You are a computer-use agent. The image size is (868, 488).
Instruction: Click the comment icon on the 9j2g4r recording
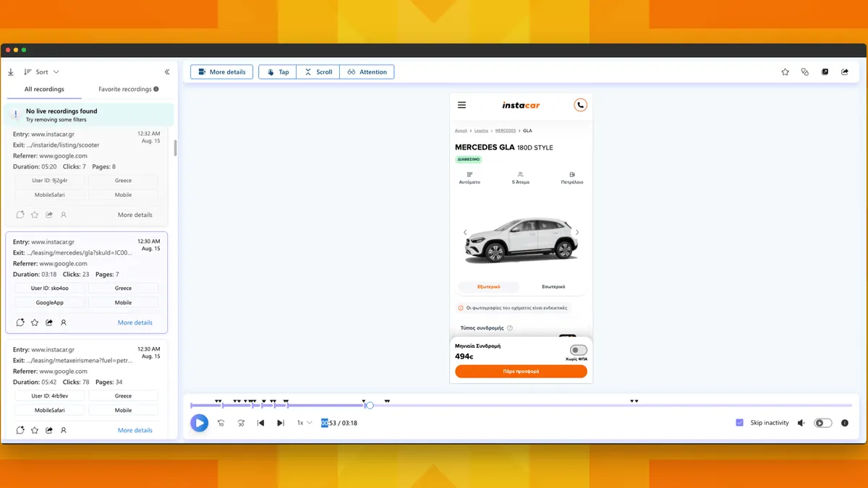coord(20,215)
